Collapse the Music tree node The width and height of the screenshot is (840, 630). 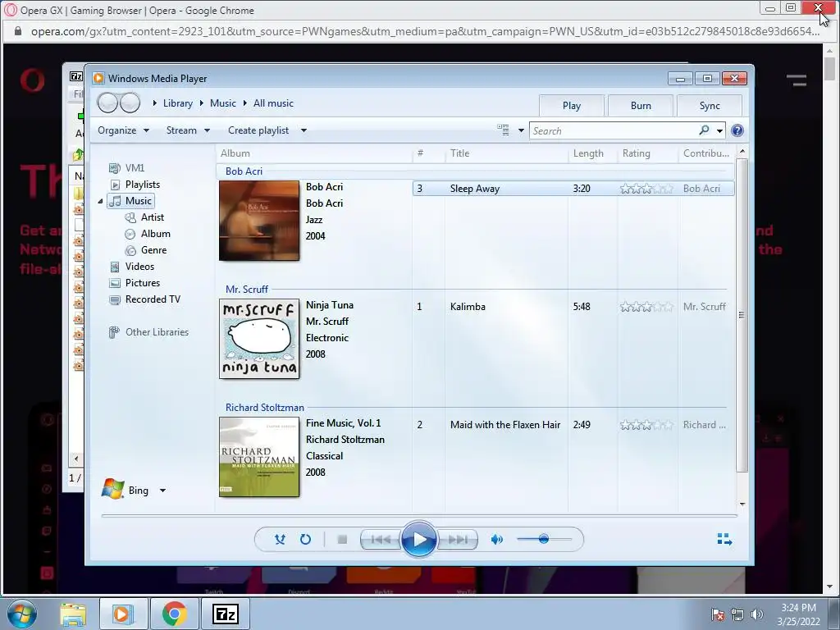[x=100, y=202]
